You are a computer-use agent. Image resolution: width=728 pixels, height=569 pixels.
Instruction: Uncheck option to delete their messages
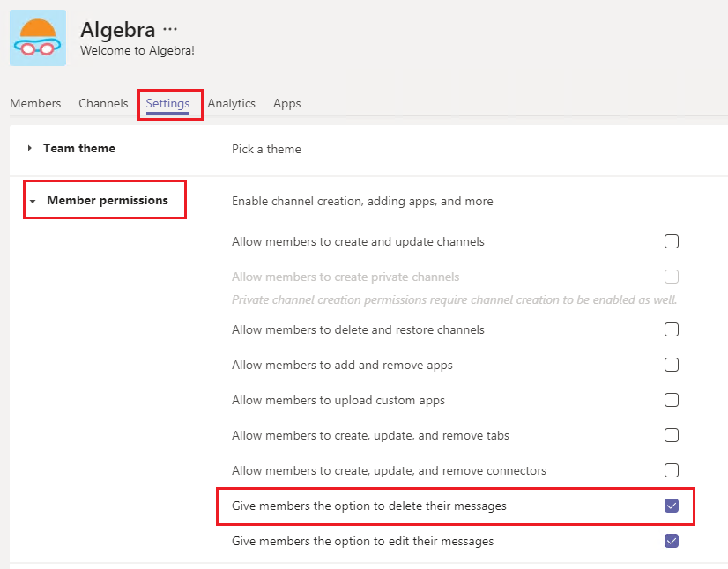click(672, 506)
